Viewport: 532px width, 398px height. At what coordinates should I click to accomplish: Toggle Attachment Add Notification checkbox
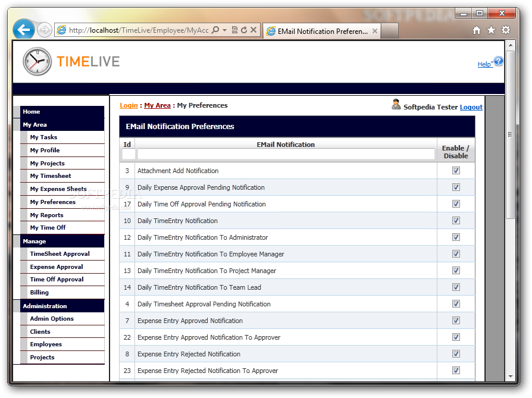point(456,171)
